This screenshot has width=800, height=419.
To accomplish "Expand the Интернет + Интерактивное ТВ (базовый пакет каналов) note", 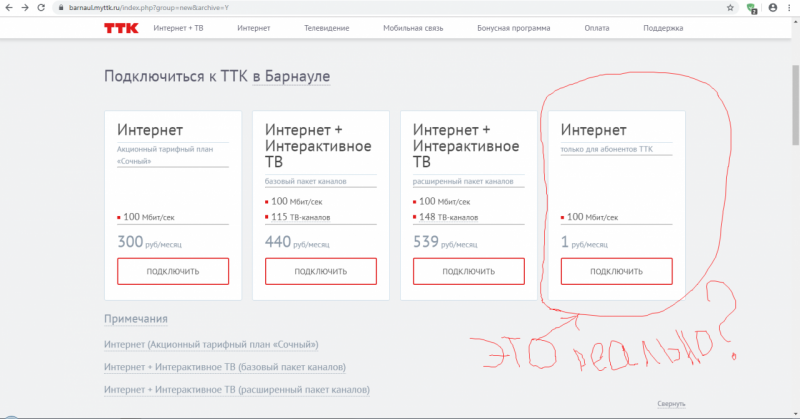I will (225, 367).
